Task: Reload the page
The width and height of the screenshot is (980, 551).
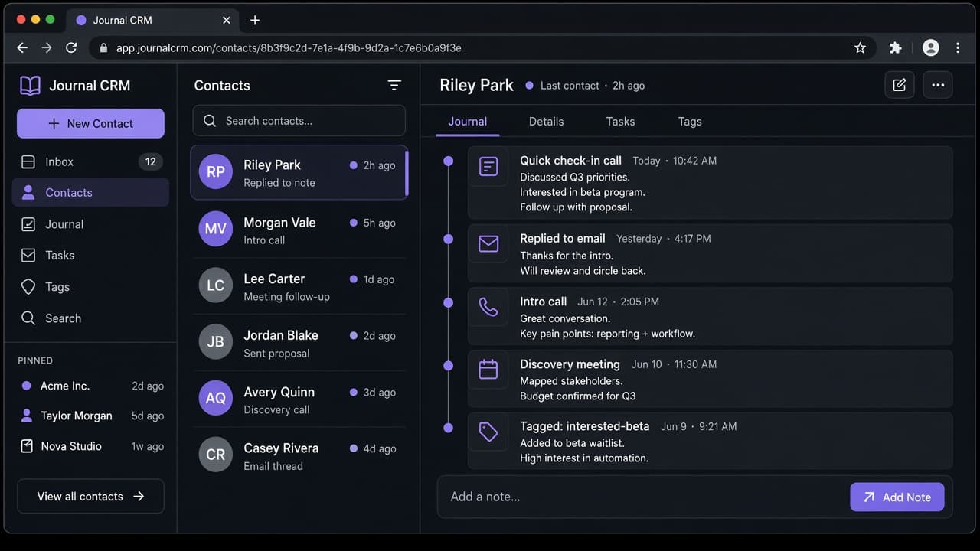Action: 71,47
